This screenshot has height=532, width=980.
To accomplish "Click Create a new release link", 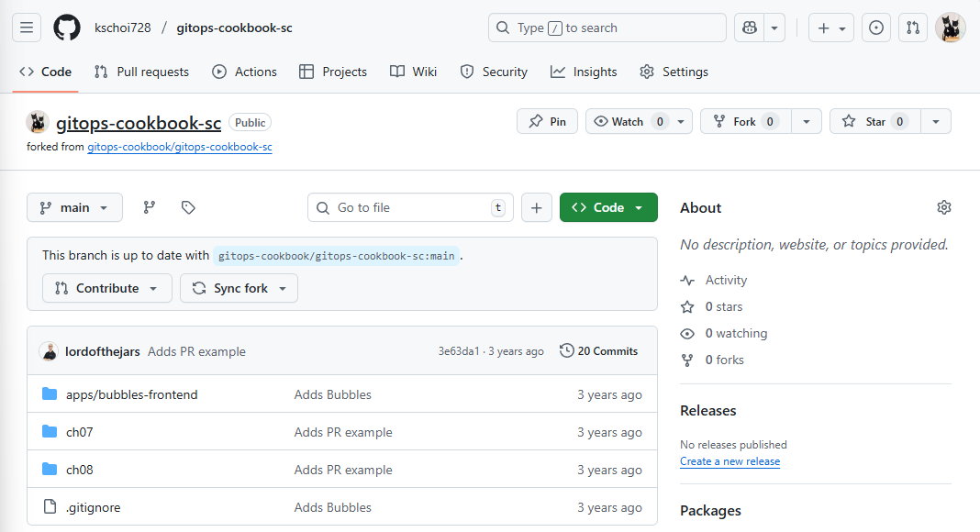I will point(730,461).
